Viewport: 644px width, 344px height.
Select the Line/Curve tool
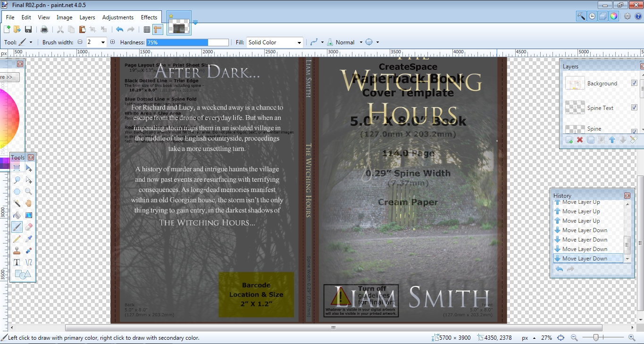coord(29,262)
